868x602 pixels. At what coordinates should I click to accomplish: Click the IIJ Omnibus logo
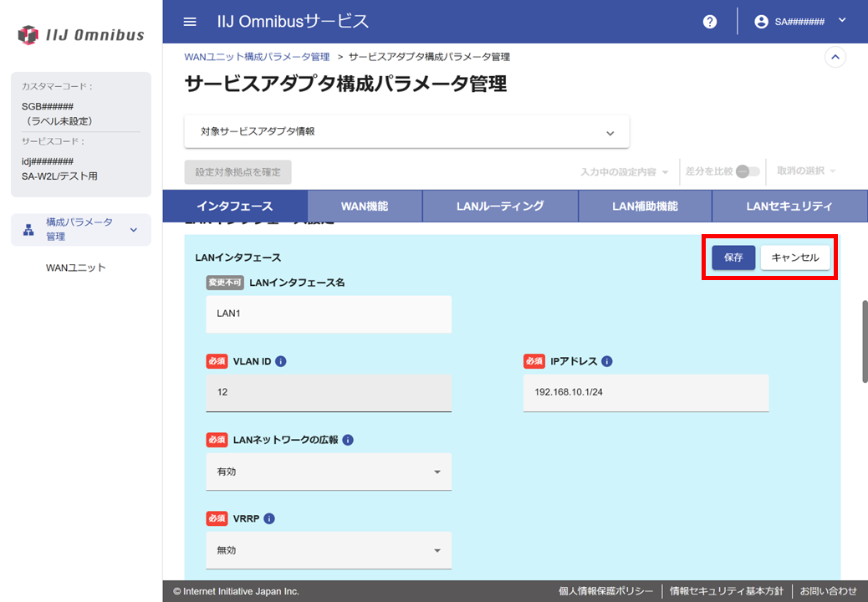81,35
